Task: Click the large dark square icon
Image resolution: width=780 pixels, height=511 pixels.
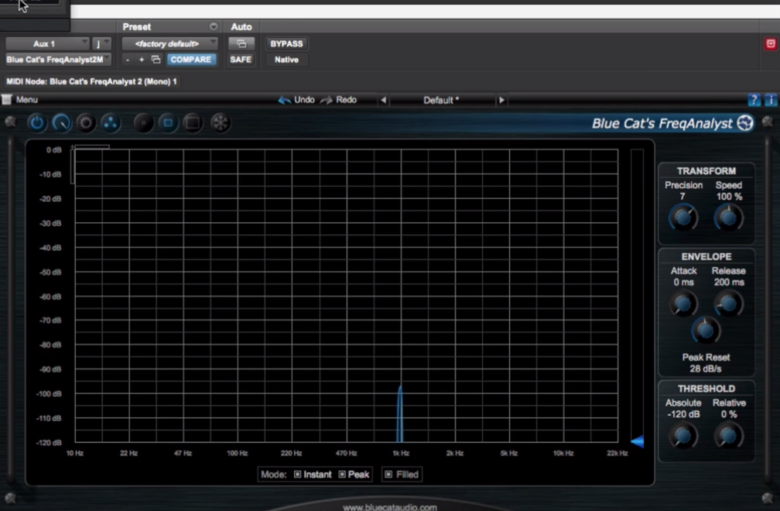Action: 193,123
